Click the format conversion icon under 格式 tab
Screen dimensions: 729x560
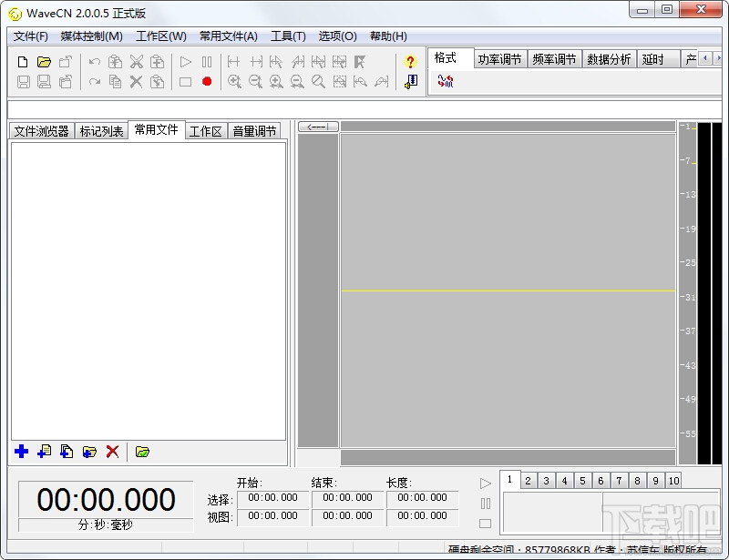[x=445, y=81]
